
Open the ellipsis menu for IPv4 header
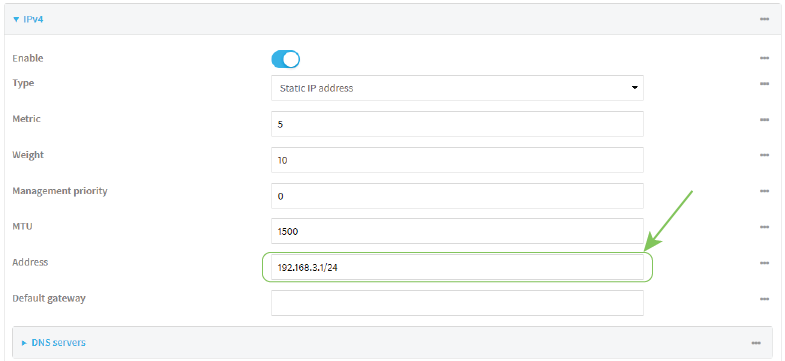(764, 20)
